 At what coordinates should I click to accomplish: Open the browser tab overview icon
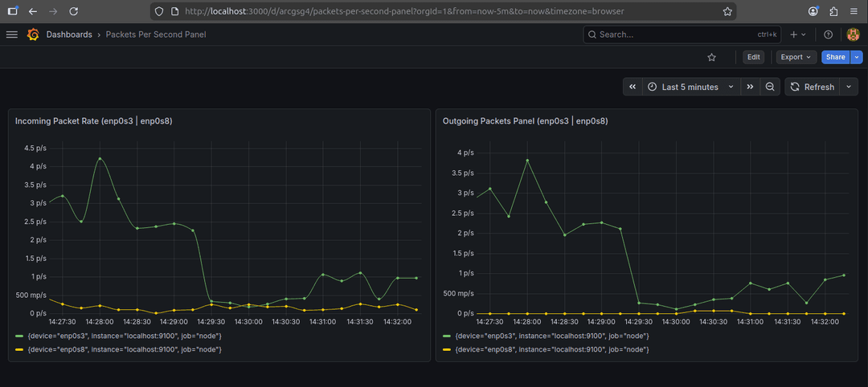click(13, 11)
